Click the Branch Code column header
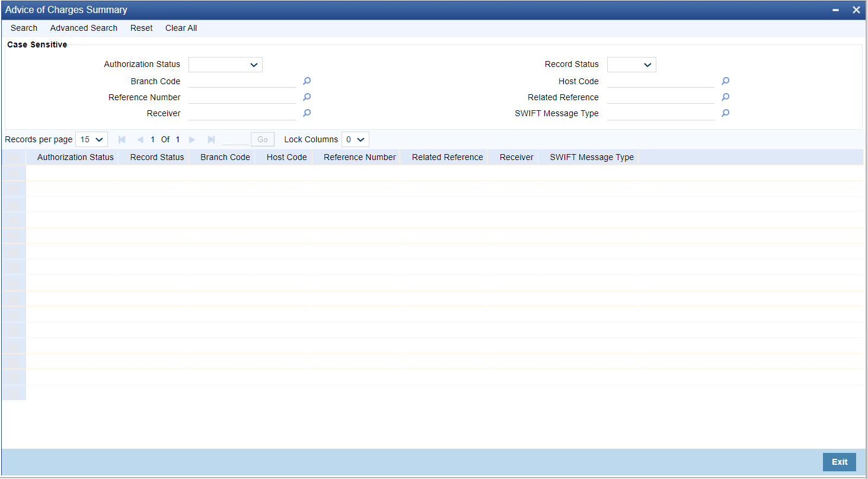 [225, 157]
